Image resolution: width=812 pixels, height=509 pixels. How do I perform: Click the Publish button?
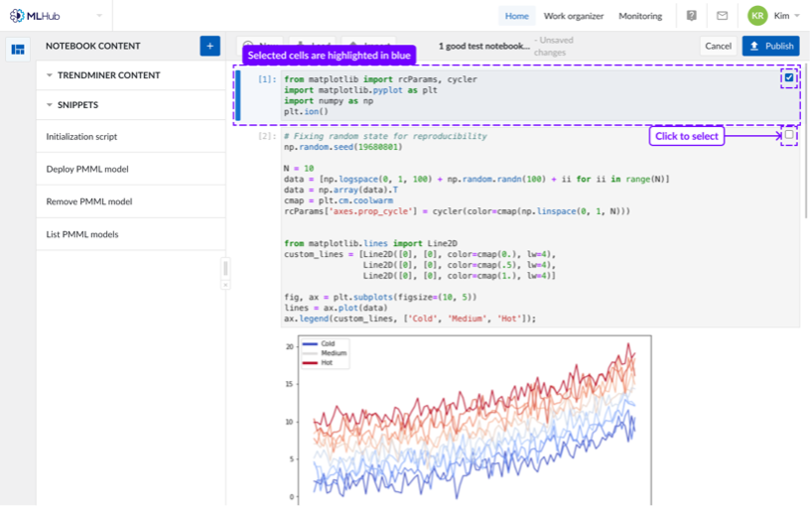[770, 46]
